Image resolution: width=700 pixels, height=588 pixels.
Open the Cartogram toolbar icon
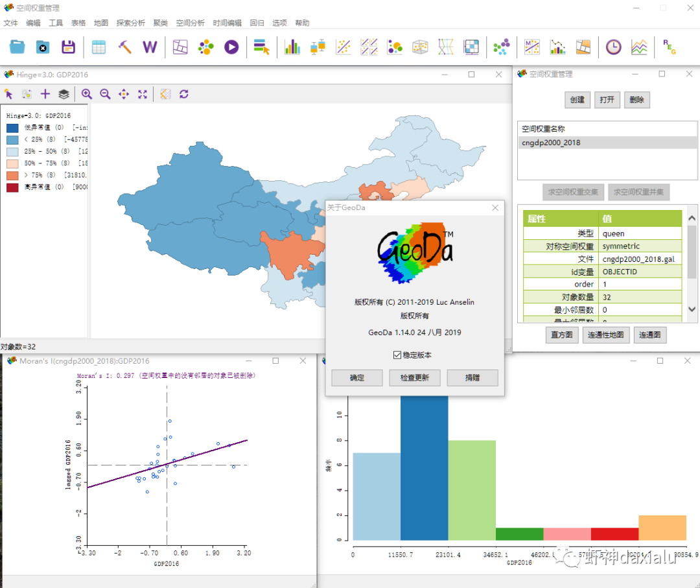tap(206, 47)
